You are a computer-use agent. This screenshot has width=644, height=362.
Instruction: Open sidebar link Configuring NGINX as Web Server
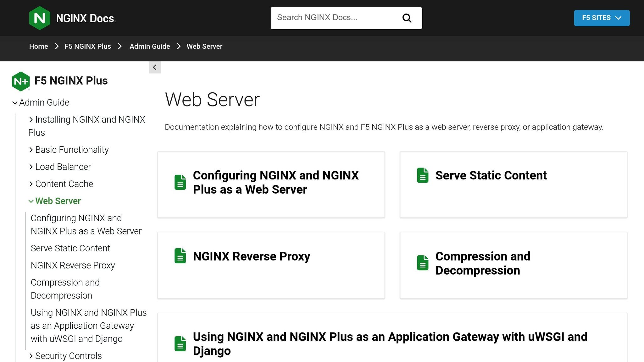pos(86,224)
